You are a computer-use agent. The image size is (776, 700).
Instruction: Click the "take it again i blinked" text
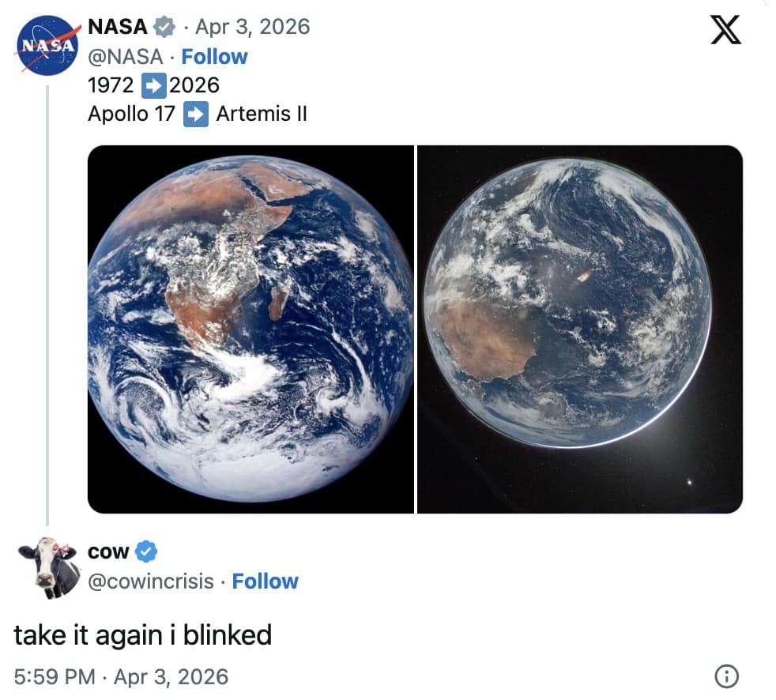(x=143, y=634)
